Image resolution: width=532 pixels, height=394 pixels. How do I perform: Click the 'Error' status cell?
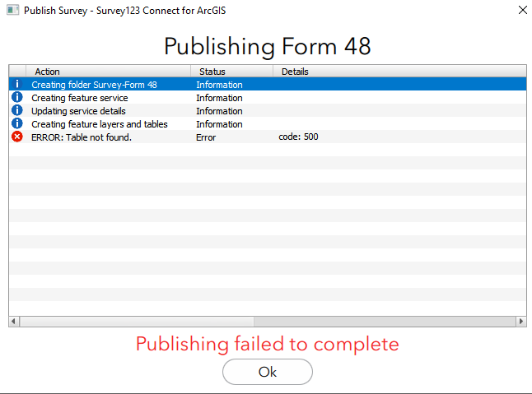click(206, 137)
